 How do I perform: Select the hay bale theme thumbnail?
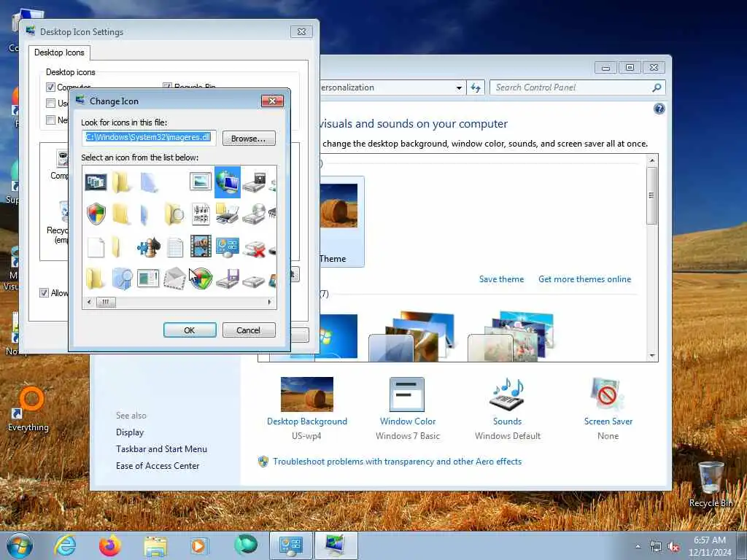[x=338, y=206]
